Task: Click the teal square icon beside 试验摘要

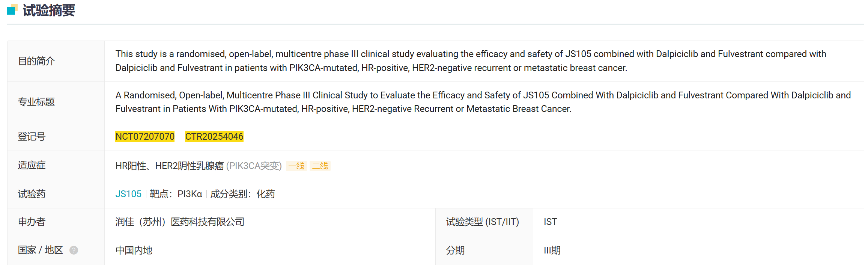Action: pos(12,10)
